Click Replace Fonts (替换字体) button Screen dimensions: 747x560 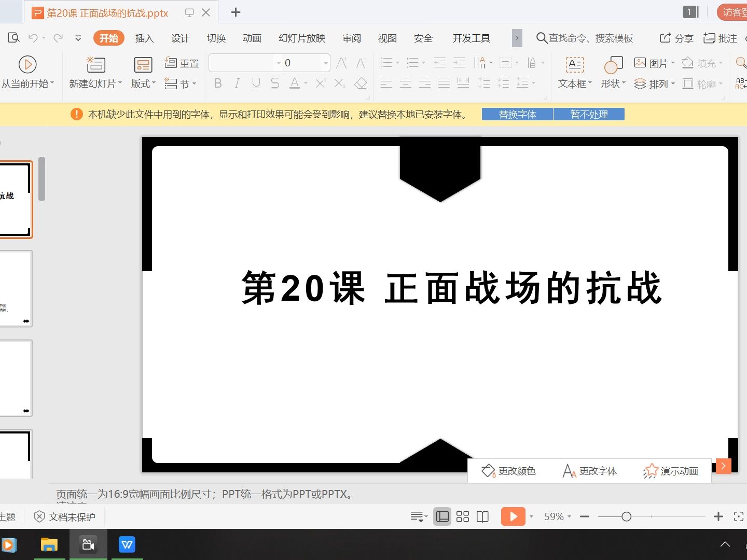point(517,114)
